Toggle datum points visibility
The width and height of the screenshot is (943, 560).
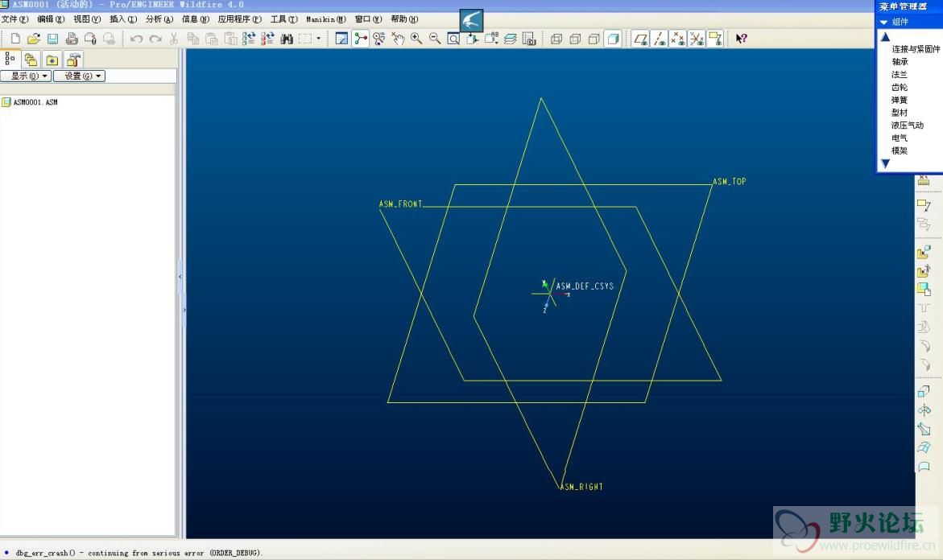[x=678, y=39]
